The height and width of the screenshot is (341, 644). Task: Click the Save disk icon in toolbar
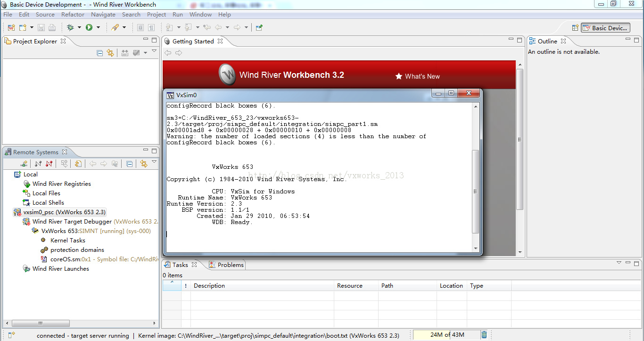41,27
